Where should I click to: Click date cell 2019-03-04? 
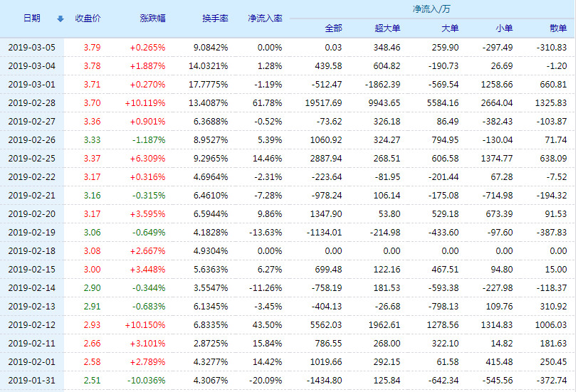pyautogui.click(x=32, y=66)
